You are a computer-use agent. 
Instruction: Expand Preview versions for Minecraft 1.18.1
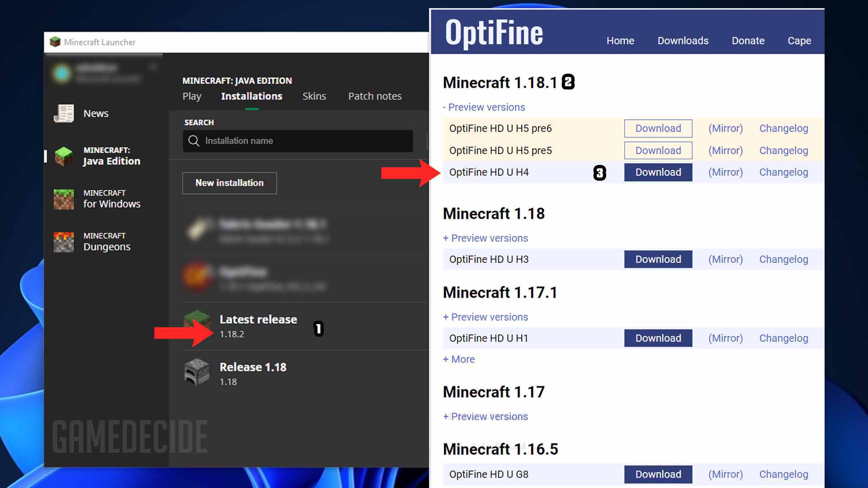[x=484, y=107]
